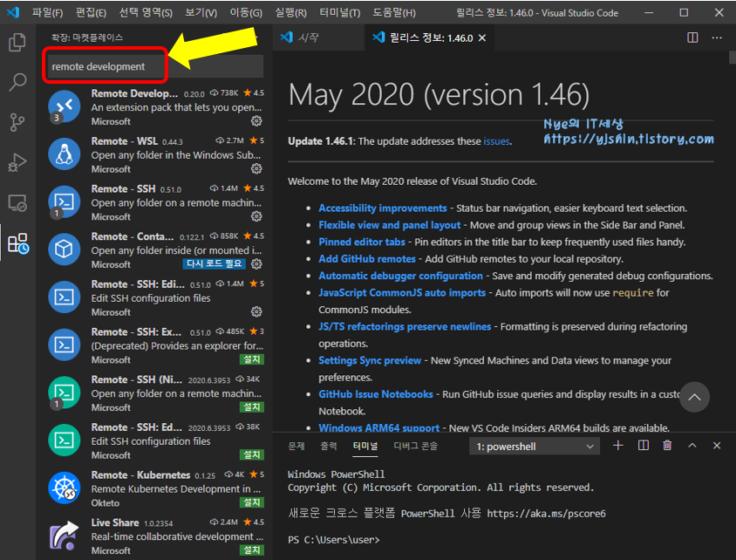Install Remote - SSH (Nightly) extension
Image resolution: width=736 pixels, height=560 pixels.
tap(252, 407)
